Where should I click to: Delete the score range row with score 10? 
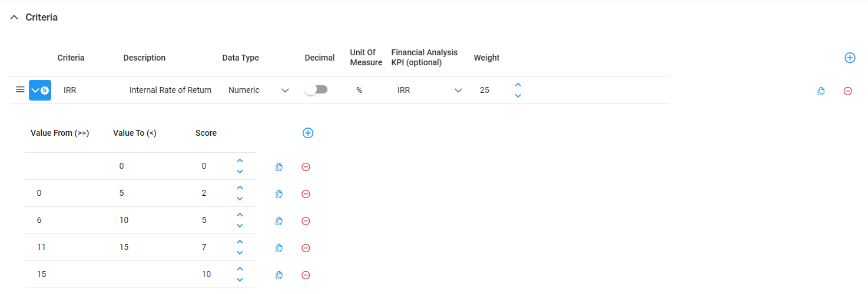click(306, 275)
